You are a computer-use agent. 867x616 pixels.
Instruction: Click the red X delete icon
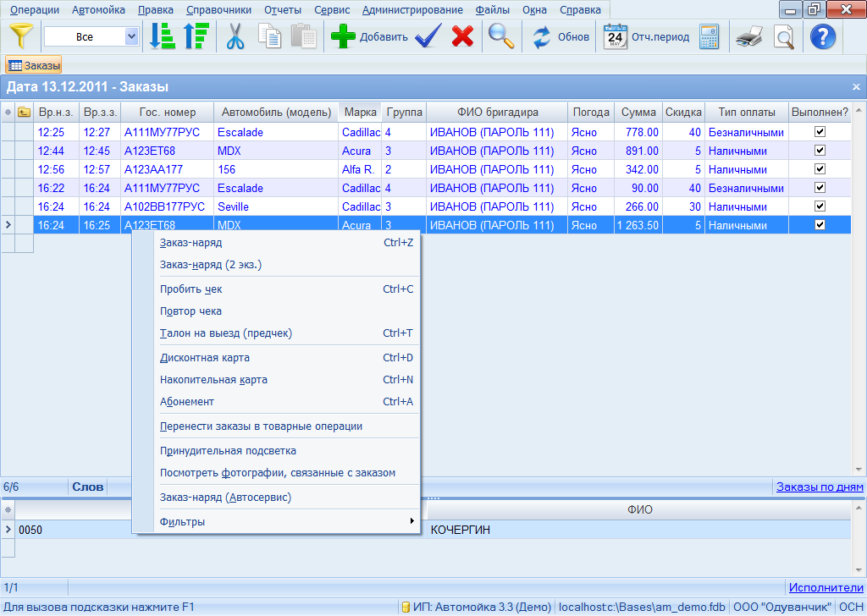pyautogui.click(x=462, y=37)
